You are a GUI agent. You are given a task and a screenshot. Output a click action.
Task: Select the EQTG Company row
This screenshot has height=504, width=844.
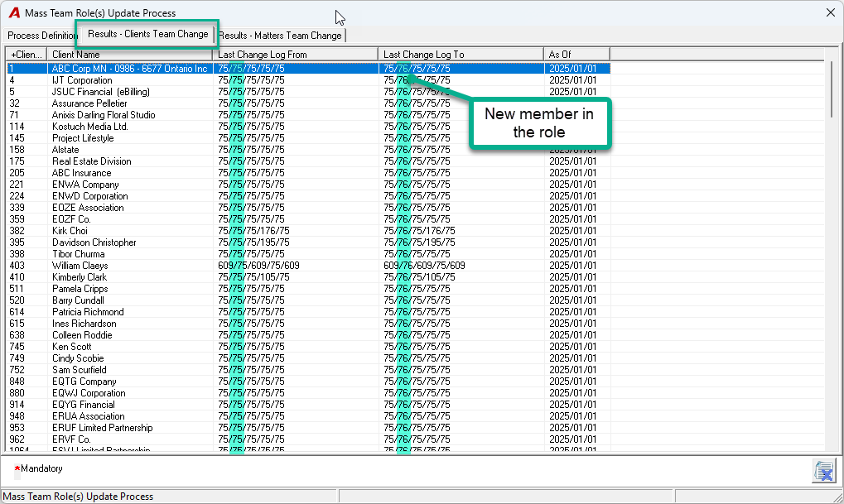[308, 382]
